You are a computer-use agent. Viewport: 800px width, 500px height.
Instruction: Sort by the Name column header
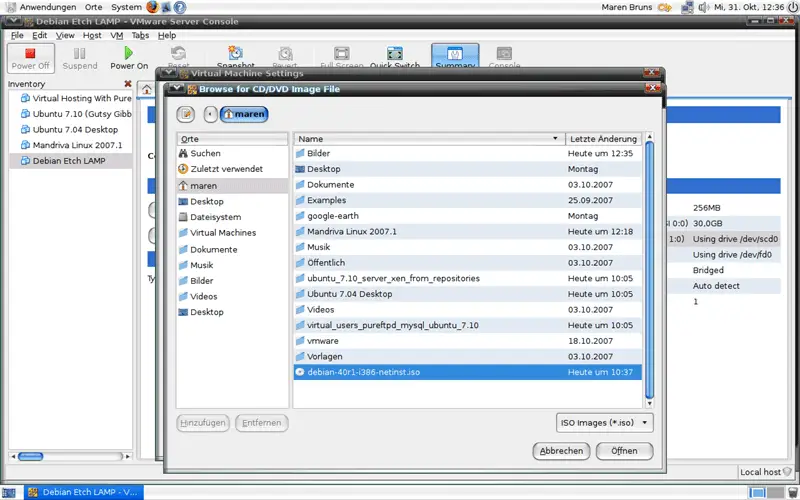pyautogui.click(x=429, y=139)
